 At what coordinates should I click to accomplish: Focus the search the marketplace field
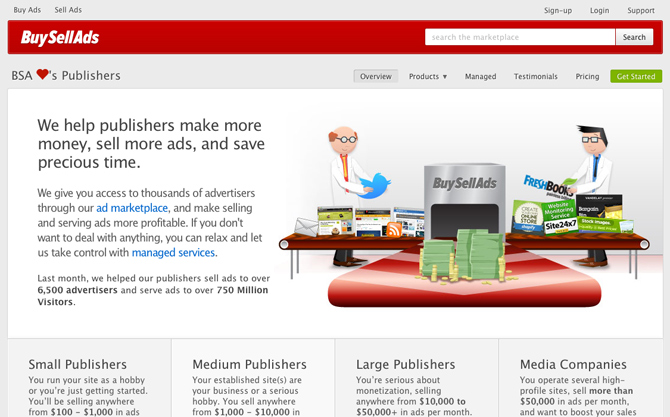[520, 37]
